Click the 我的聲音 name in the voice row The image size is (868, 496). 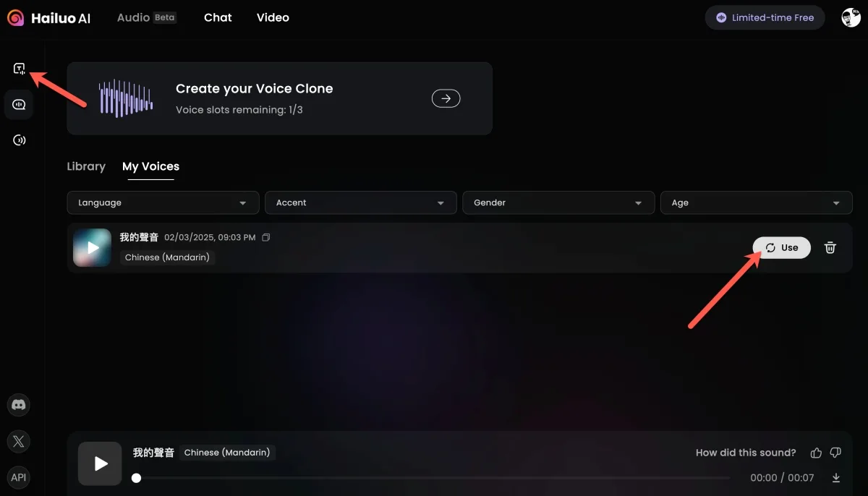pos(139,237)
